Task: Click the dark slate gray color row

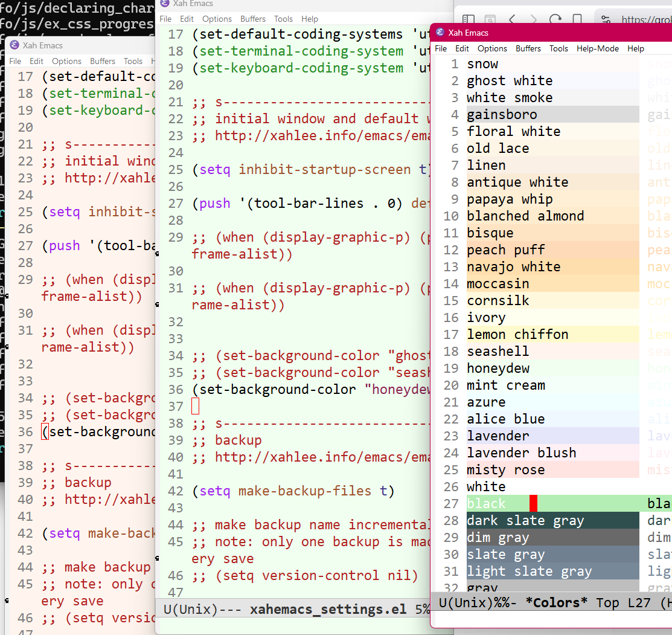Action: (553, 521)
